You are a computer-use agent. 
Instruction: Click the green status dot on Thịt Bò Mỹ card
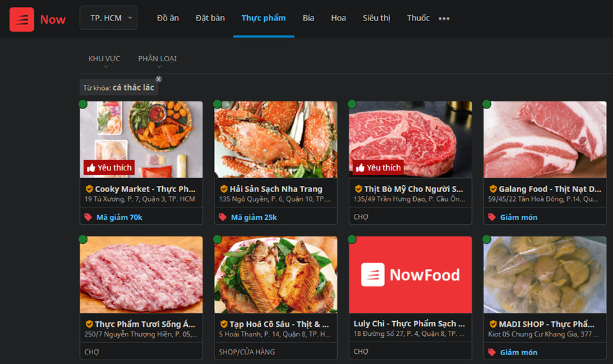pos(352,104)
